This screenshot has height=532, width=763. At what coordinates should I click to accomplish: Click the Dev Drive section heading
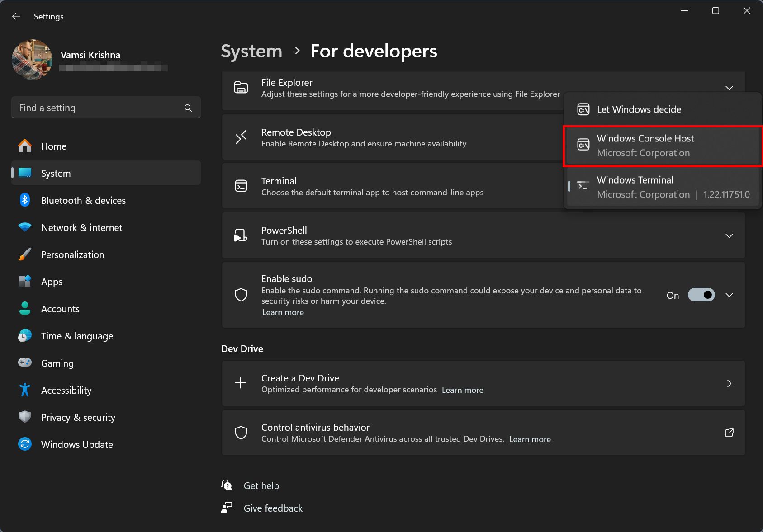pyautogui.click(x=242, y=348)
